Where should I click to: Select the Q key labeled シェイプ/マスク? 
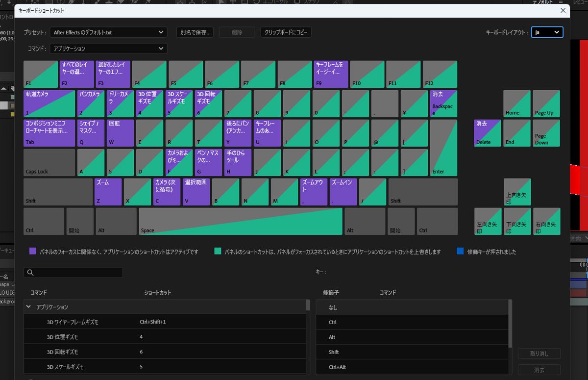tap(91, 133)
